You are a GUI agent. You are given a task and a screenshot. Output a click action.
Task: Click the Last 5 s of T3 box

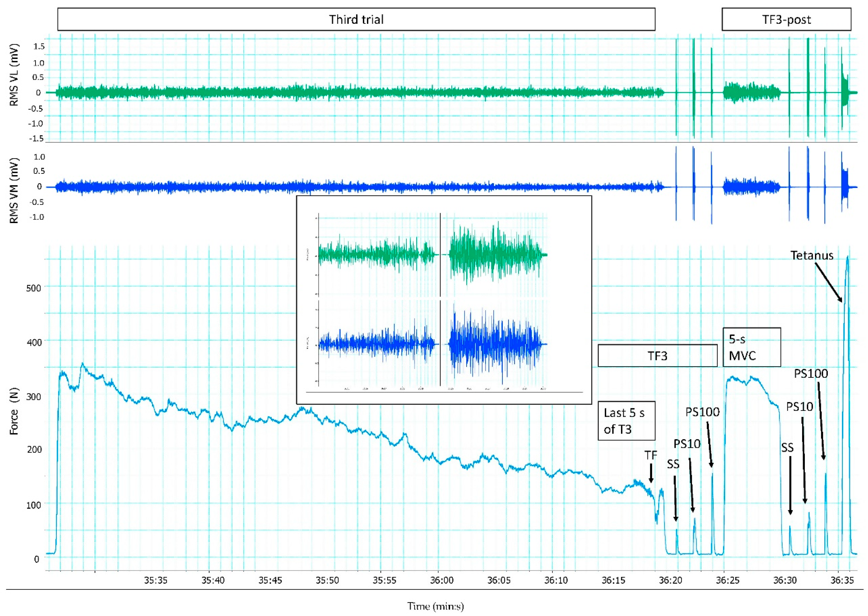coord(626,421)
